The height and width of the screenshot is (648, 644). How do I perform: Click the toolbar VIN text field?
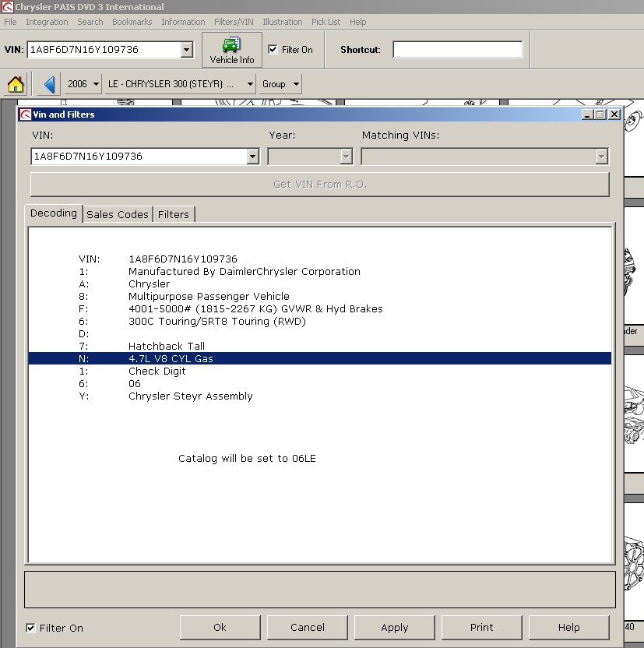[104, 50]
